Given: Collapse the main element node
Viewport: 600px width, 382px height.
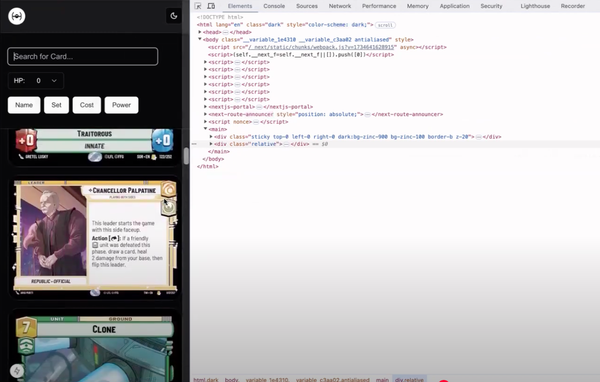Looking at the screenshot, I should (x=205, y=129).
